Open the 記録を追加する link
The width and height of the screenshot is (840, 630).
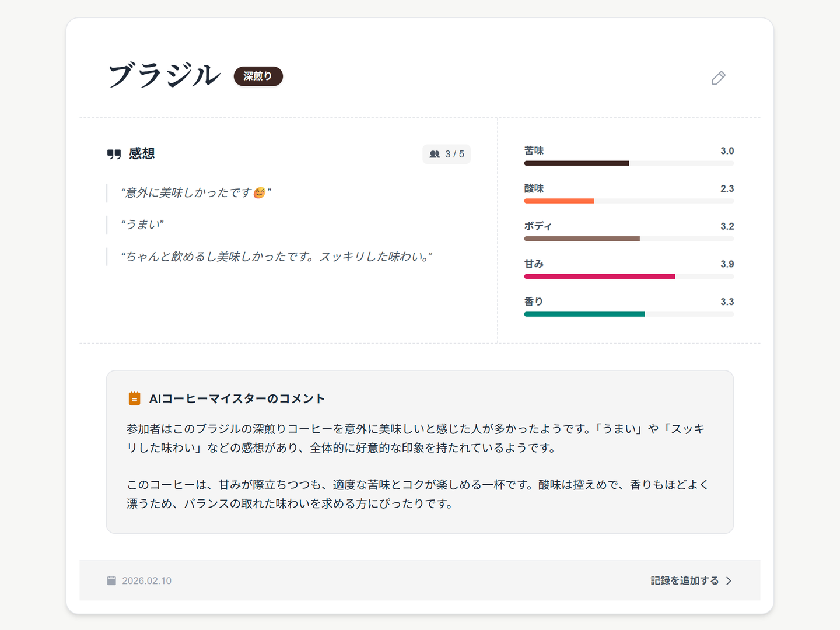pos(685,581)
